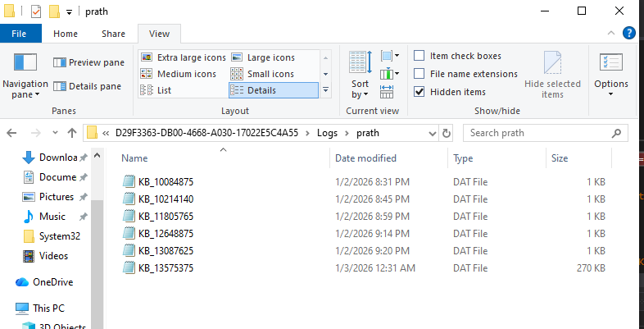Select file KB_12648875
The height and width of the screenshot is (329, 644).
166,234
